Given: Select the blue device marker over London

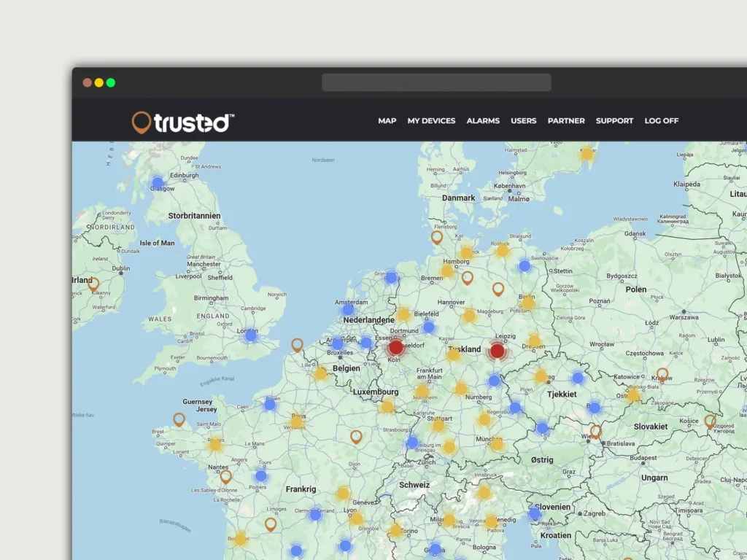Looking at the screenshot, I should [x=251, y=335].
